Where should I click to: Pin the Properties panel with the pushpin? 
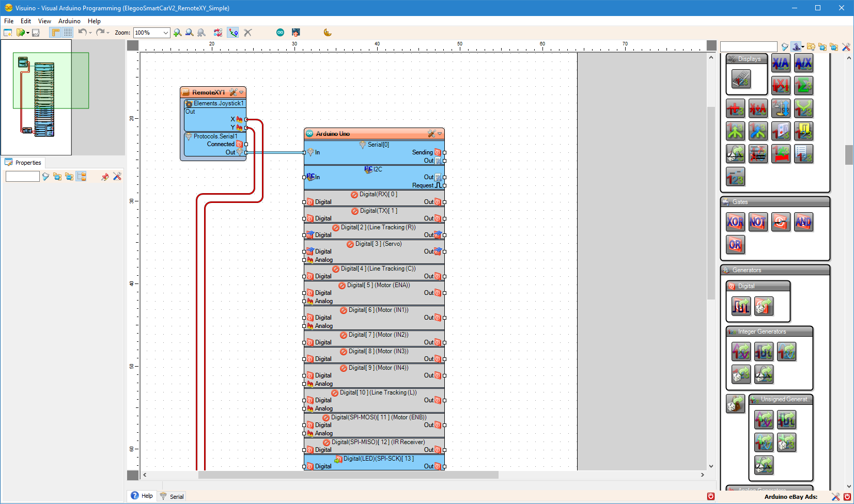pyautogui.click(x=105, y=177)
